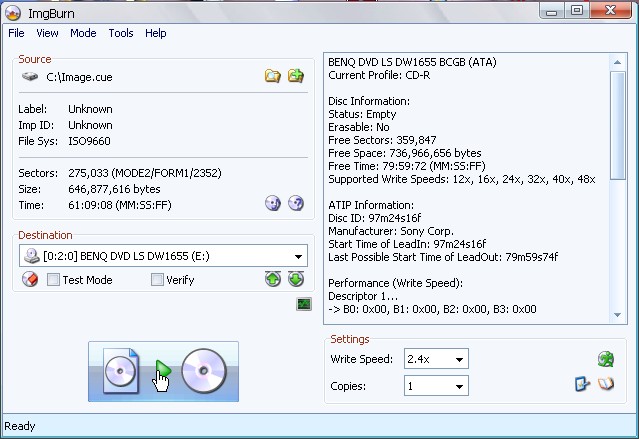Screen dimensions: 639x439
Task: Maximize the ImgBurn window
Action: coord(577,11)
